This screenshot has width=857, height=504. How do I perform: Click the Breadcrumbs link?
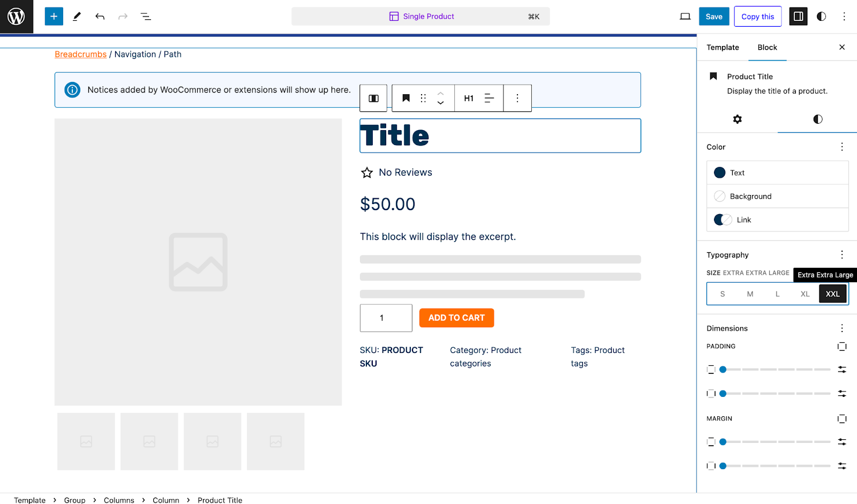80,54
